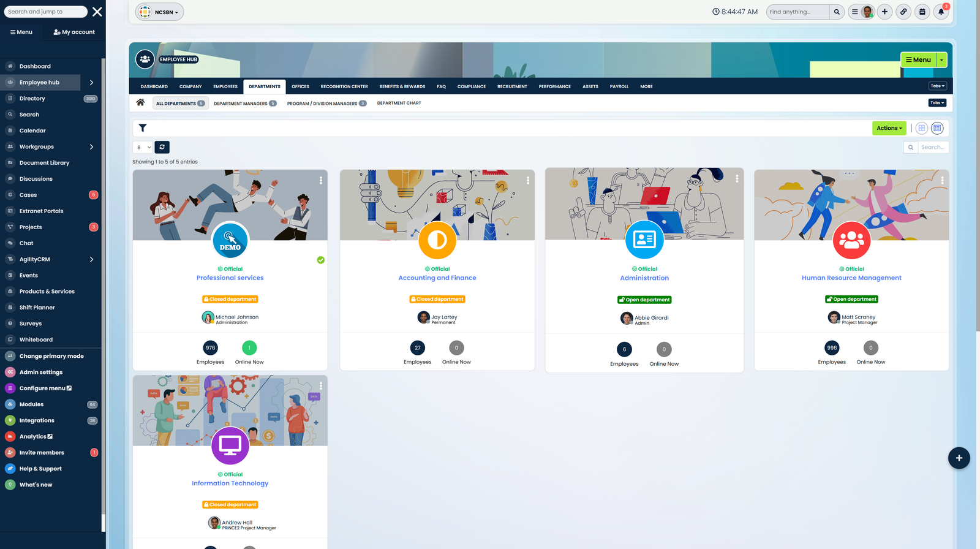Close the sidebar search with X icon
The height and width of the screenshot is (549, 980).
click(97, 12)
